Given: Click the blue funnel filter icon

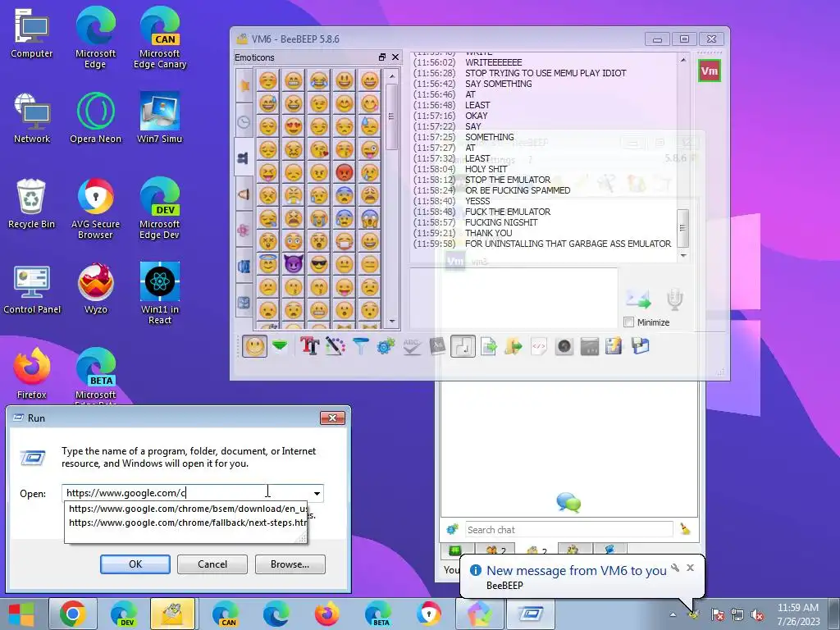Looking at the screenshot, I should point(361,347).
